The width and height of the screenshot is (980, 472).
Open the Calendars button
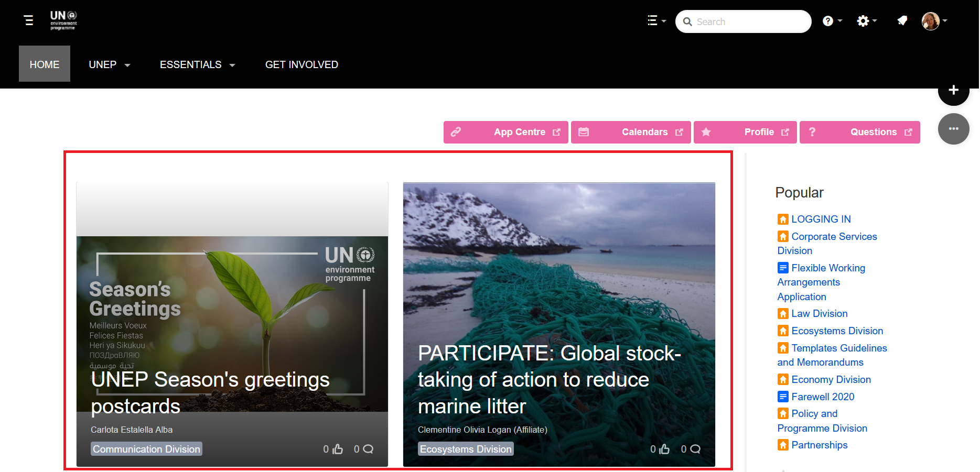click(631, 132)
